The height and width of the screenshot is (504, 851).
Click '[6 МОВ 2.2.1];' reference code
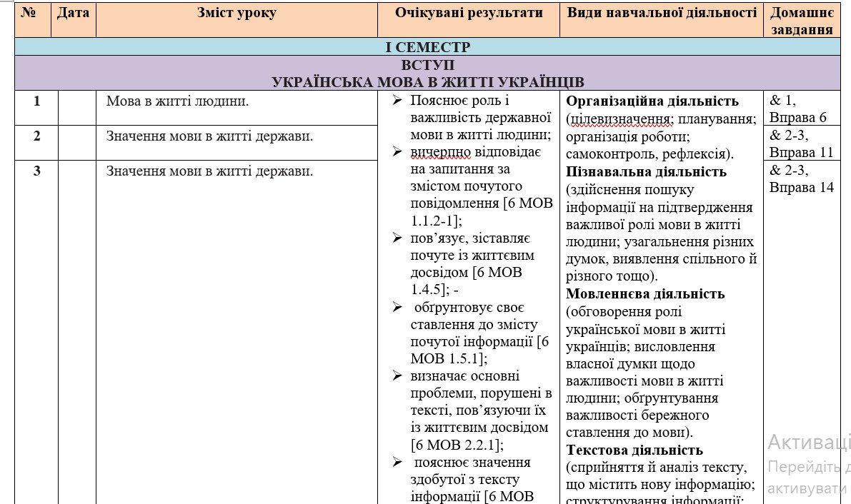[457, 445]
